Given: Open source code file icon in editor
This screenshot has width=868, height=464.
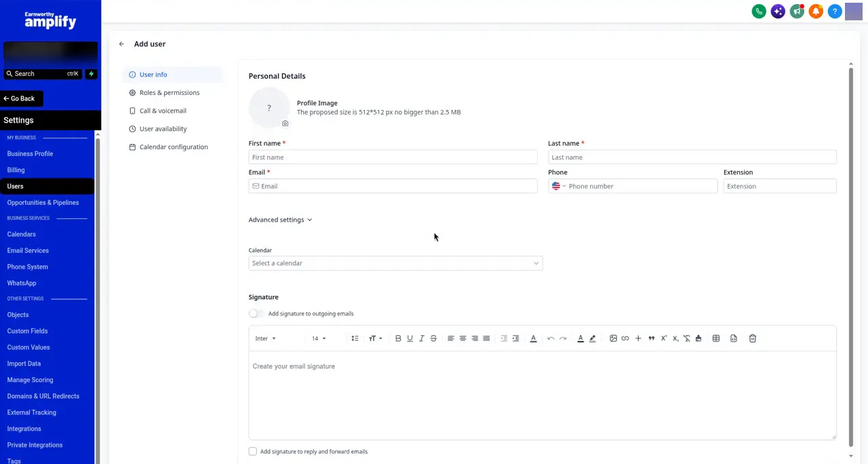Looking at the screenshot, I should (x=734, y=339).
